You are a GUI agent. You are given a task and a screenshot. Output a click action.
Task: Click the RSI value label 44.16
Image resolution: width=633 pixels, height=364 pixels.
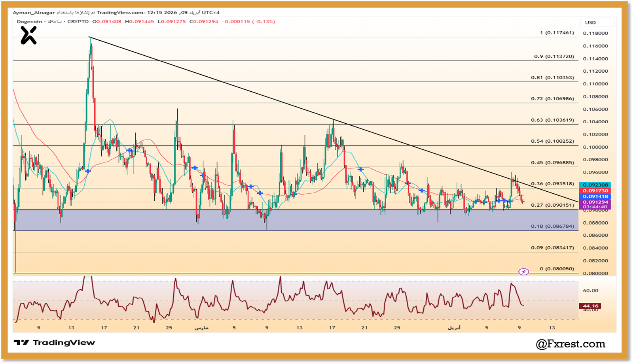(x=590, y=306)
